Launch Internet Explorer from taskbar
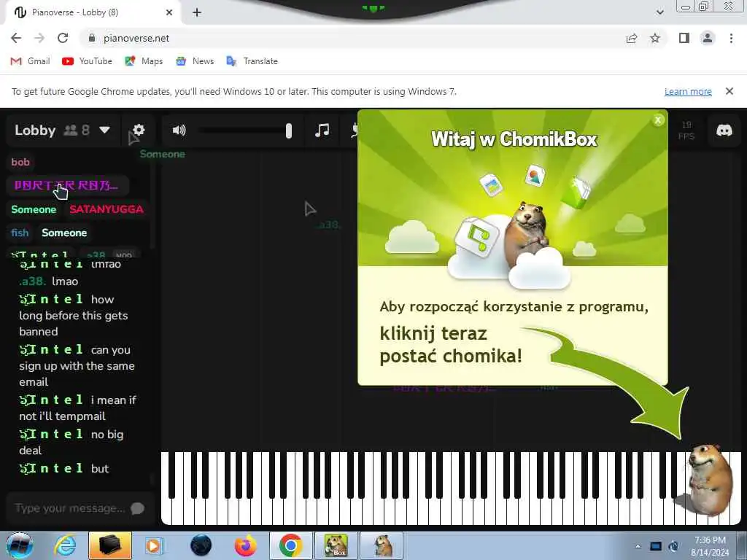The height and width of the screenshot is (560, 747). (65, 545)
